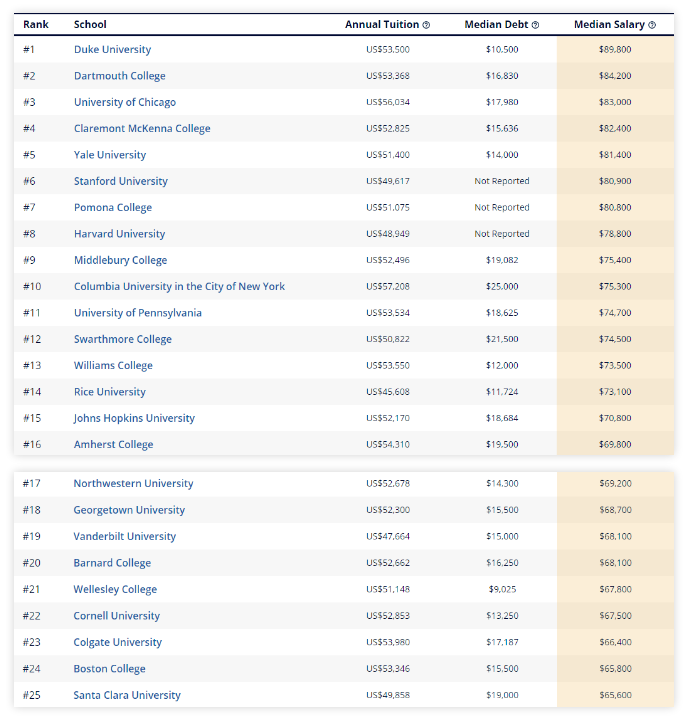Go to the Barnard College page
Screen dimensions: 688x718
[112, 563]
